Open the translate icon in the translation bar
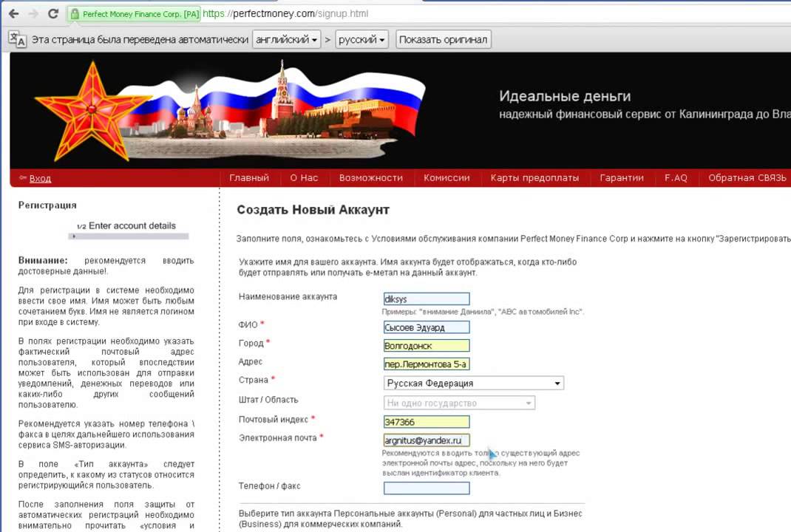 pos(17,39)
